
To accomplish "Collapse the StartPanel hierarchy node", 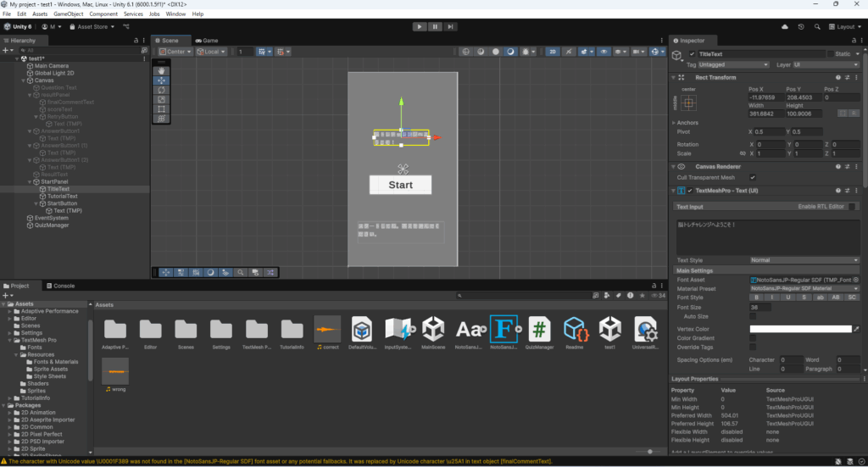I will (x=30, y=181).
